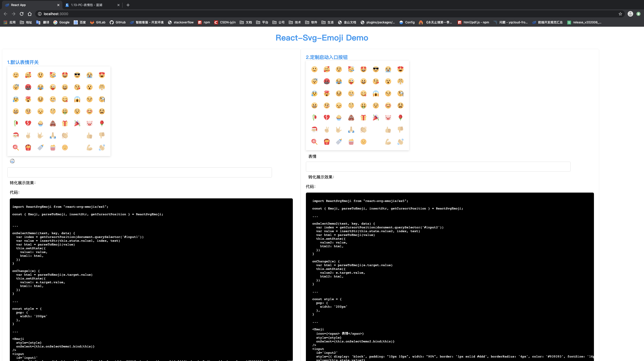This screenshot has height=361, width=644.
Task: Reload the page
Action: click(x=22, y=14)
